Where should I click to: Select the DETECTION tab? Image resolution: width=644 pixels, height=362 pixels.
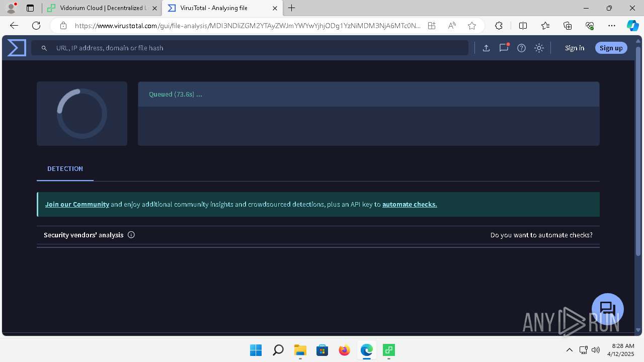point(65,169)
